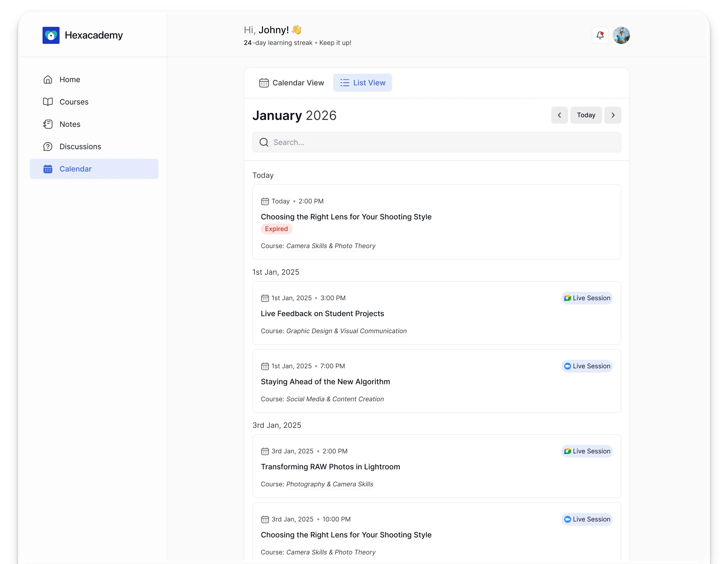Click Zoom icon on New Algorithm card
This screenshot has width=728, height=564.
pyautogui.click(x=567, y=366)
